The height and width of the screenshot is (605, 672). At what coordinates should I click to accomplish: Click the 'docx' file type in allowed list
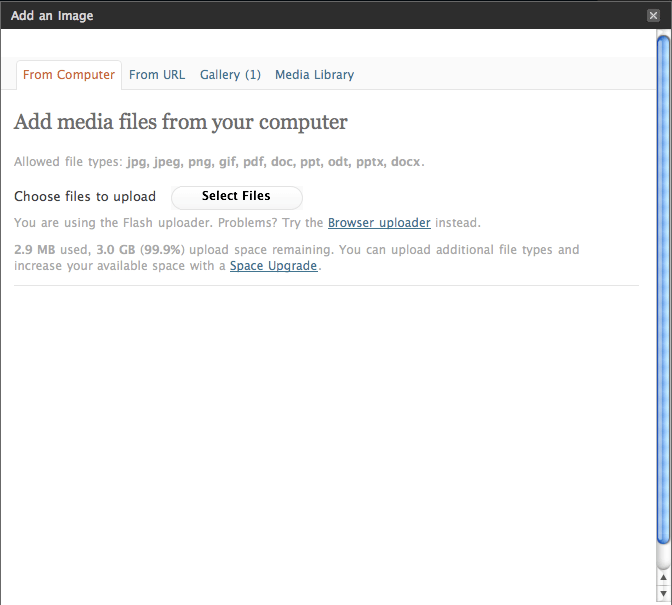pos(406,162)
